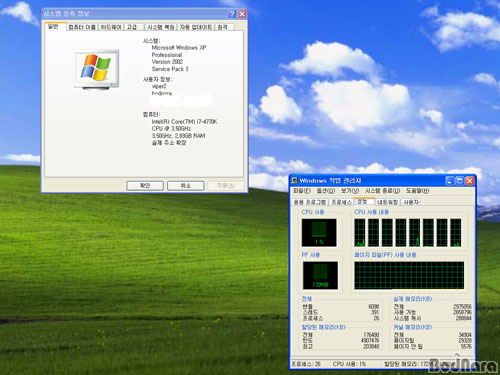
Task: Go to the 자동 업데이트 tab
Action: (196, 27)
